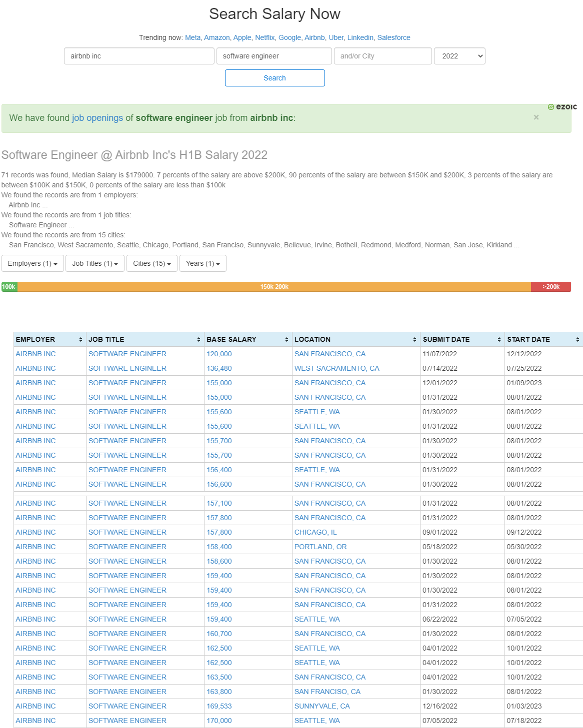Screen dimensions: 583x728
Task: Click SOFTWARE ENGINEER in the 136,480 row
Action: coord(127,368)
